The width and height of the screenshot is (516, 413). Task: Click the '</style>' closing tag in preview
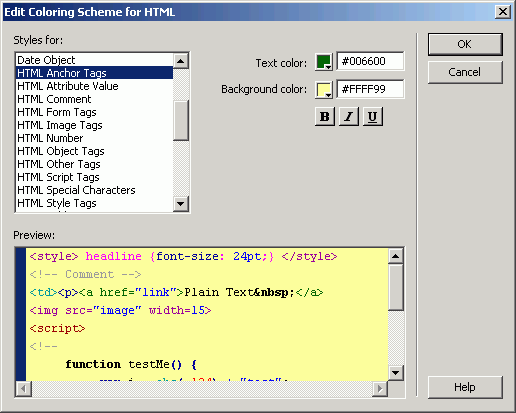(310, 256)
